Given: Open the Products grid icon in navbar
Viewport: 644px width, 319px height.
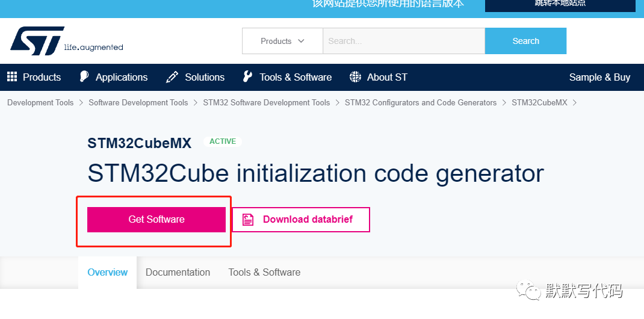Looking at the screenshot, I should coord(12,77).
